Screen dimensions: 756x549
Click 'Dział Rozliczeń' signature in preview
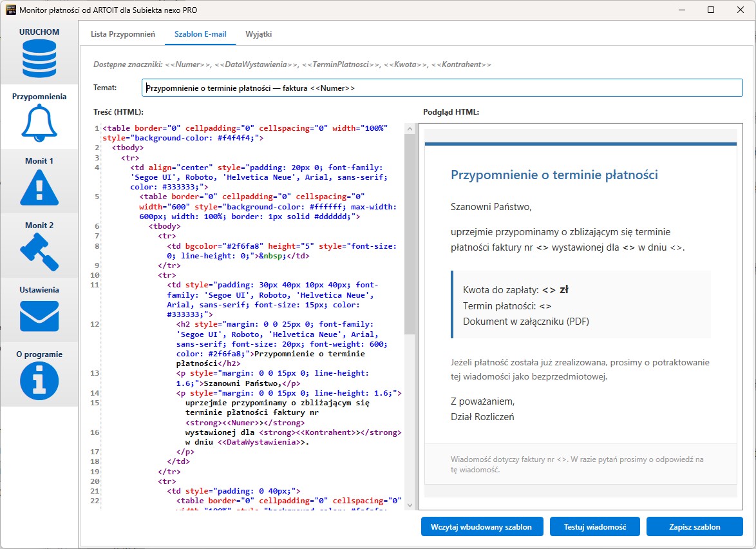[x=482, y=417]
